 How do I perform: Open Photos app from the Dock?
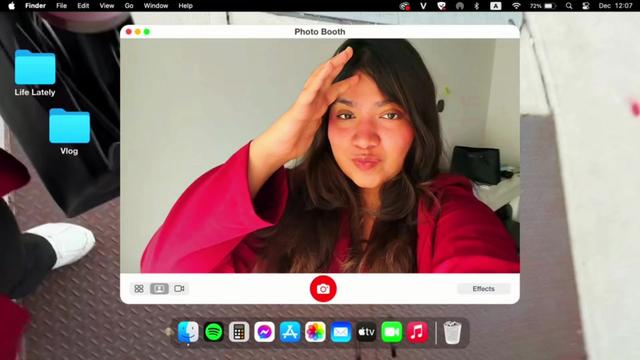315,332
